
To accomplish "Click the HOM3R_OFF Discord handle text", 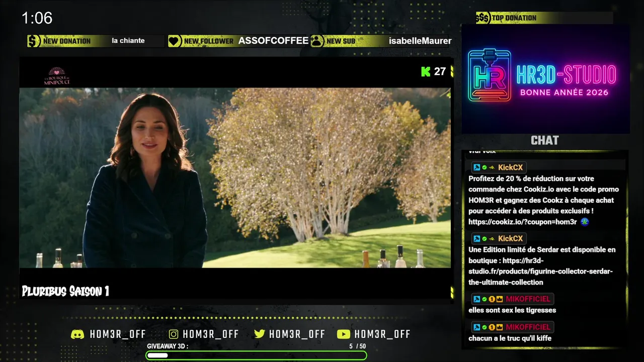I will [x=118, y=334].
